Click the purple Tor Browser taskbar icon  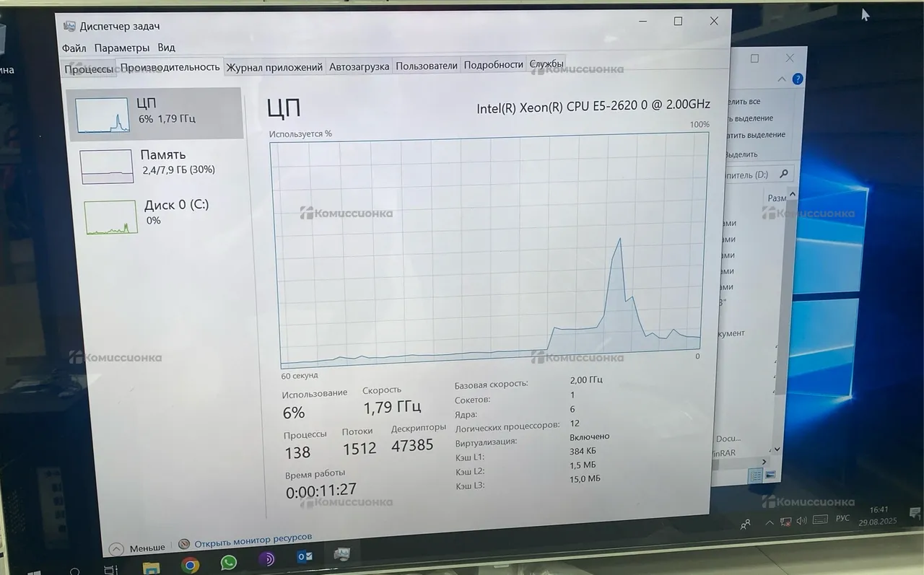point(266,560)
